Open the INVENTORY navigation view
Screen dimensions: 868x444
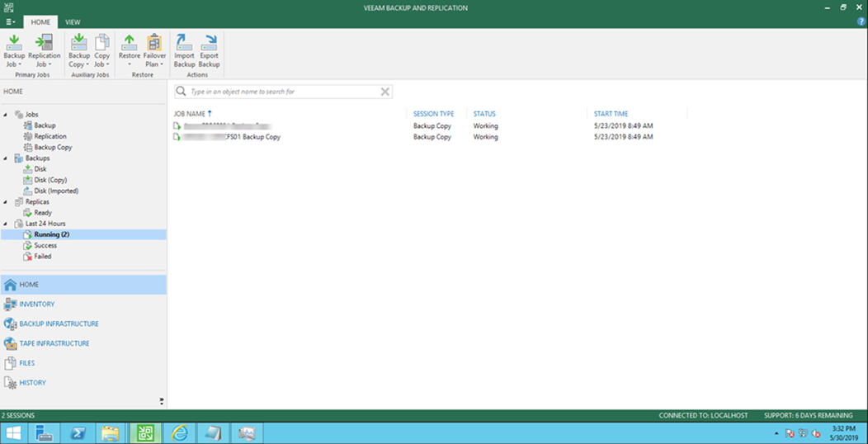point(83,304)
